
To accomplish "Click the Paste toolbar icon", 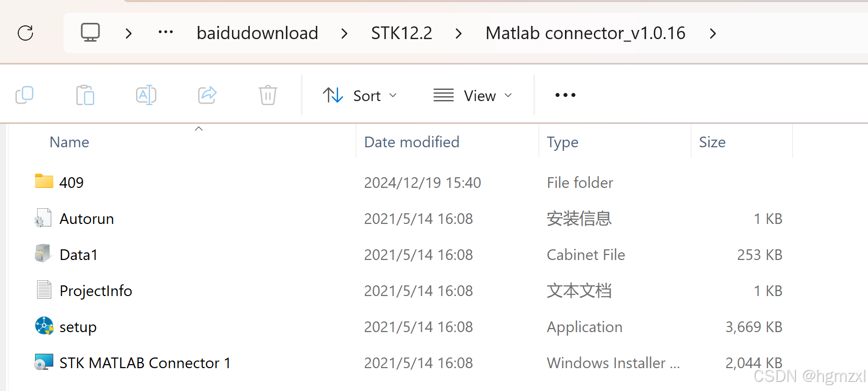I will click(x=85, y=95).
